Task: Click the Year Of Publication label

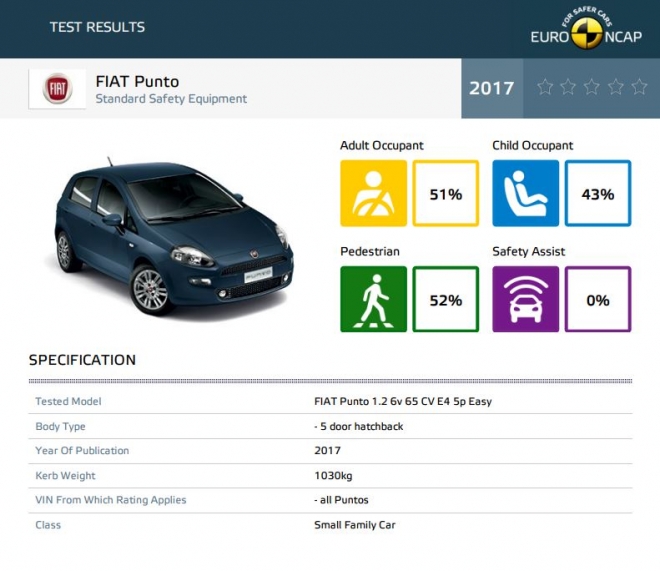Action: coord(82,451)
